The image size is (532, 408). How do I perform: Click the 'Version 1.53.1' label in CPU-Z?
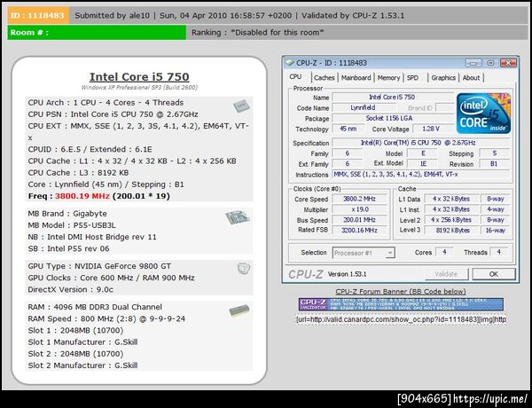click(x=347, y=274)
